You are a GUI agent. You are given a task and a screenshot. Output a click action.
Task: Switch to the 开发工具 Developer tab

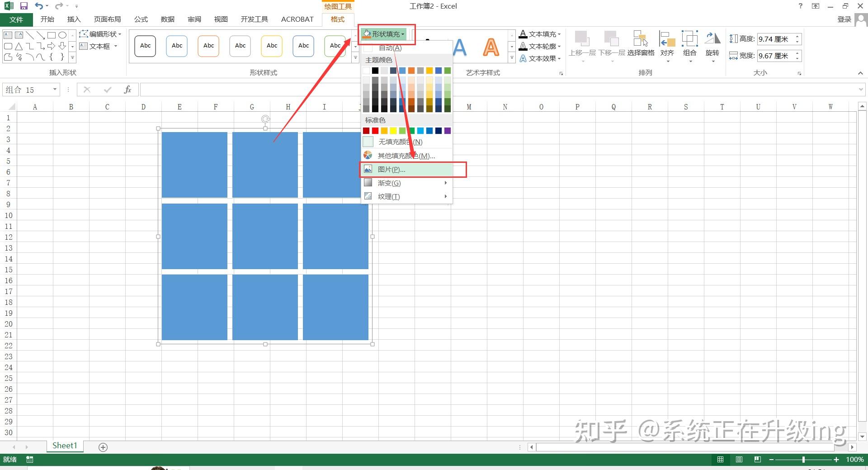(254, 19)
